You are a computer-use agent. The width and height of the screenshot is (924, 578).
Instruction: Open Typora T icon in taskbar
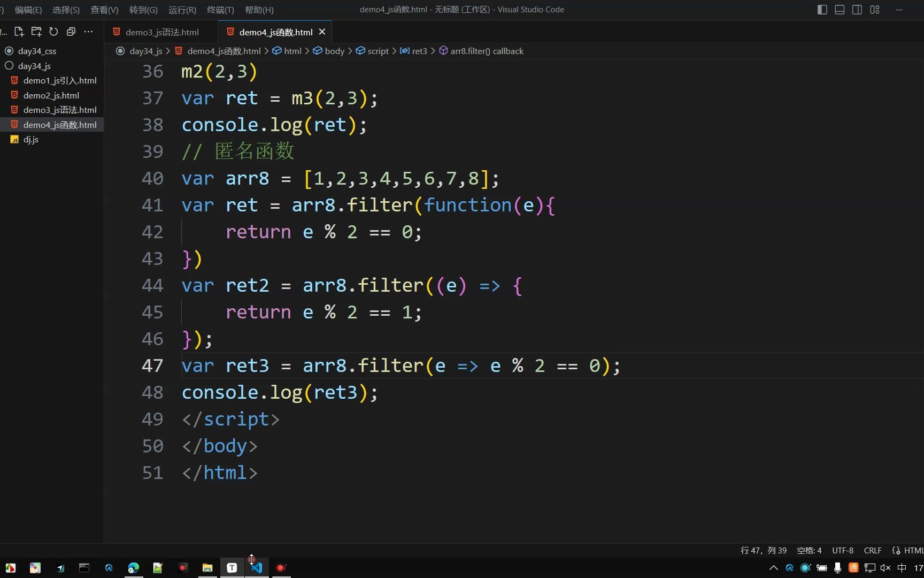pos(232,567)
